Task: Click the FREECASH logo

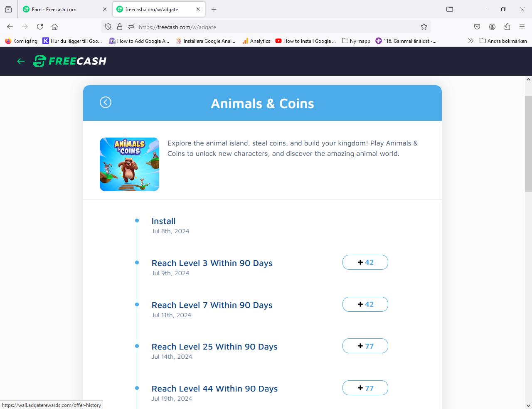Action: (x=70, y=61)
